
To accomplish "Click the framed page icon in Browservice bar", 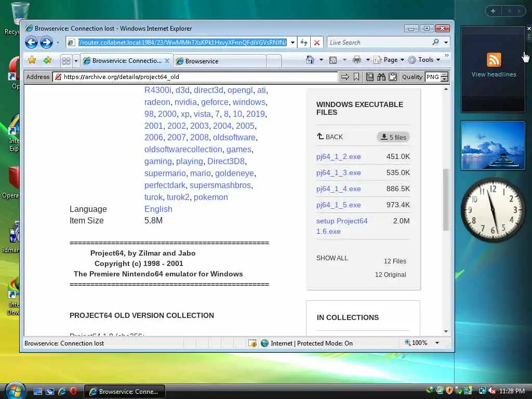I will coord(370,77).
